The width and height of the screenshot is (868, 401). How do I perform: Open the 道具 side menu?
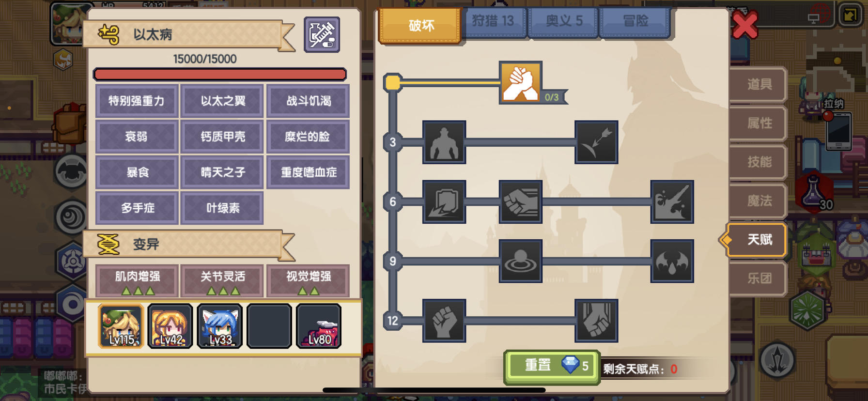(759, 84)
